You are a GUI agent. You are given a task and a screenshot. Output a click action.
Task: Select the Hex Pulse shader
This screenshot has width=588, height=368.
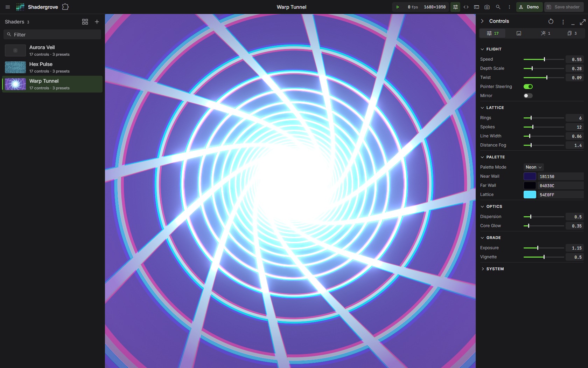[x=52, y=67]
